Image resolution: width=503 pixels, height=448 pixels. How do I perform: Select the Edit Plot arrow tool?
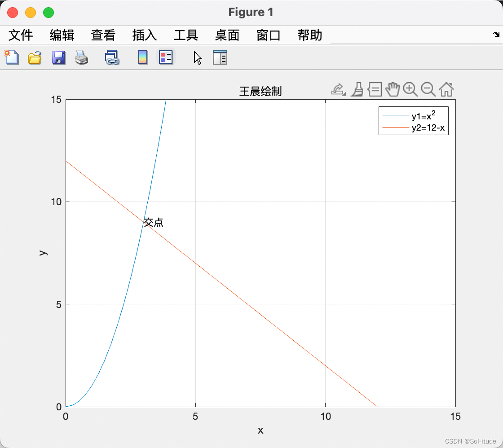coord(198,58)
